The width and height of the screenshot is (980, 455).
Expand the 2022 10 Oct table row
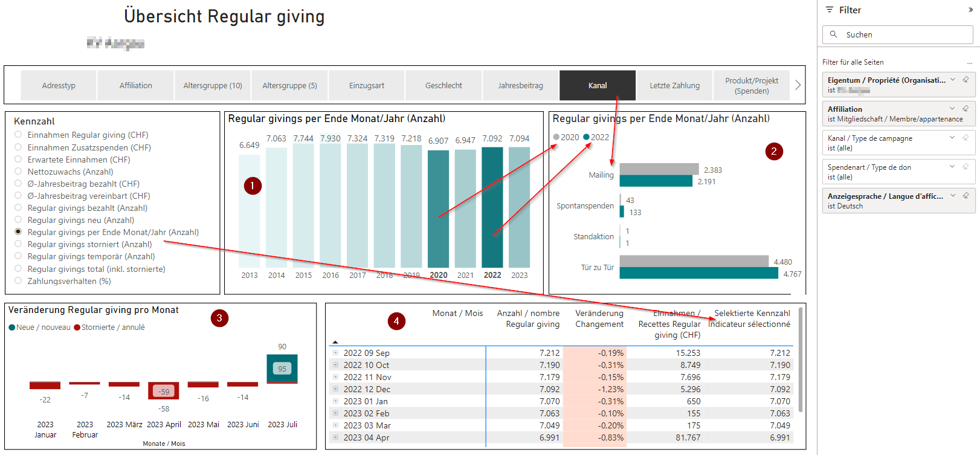coord(335,364)
